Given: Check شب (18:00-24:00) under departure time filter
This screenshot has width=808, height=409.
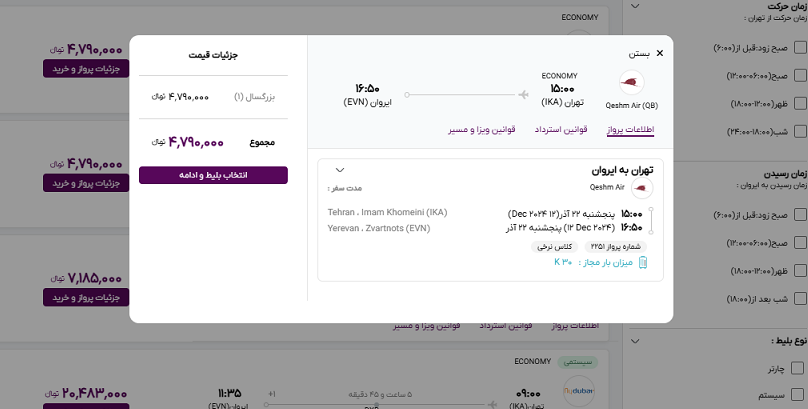Looking at the screenshot, I should pos(797,129).
